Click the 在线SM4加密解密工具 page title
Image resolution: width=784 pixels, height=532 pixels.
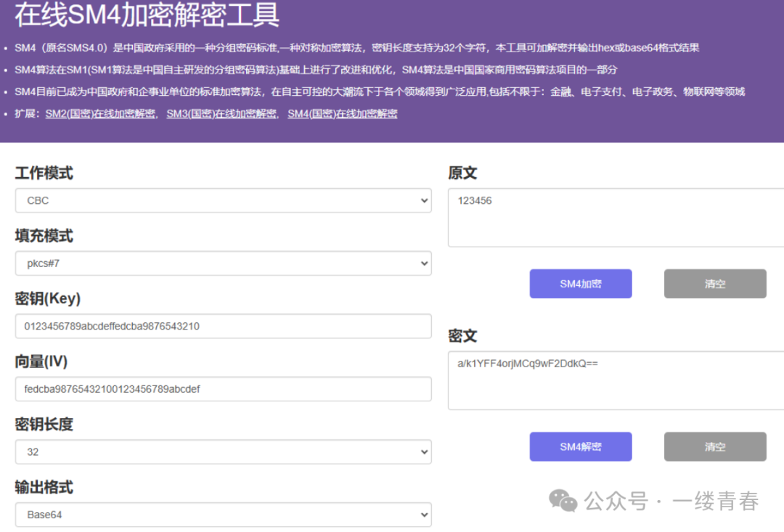[x=147, y=14]
